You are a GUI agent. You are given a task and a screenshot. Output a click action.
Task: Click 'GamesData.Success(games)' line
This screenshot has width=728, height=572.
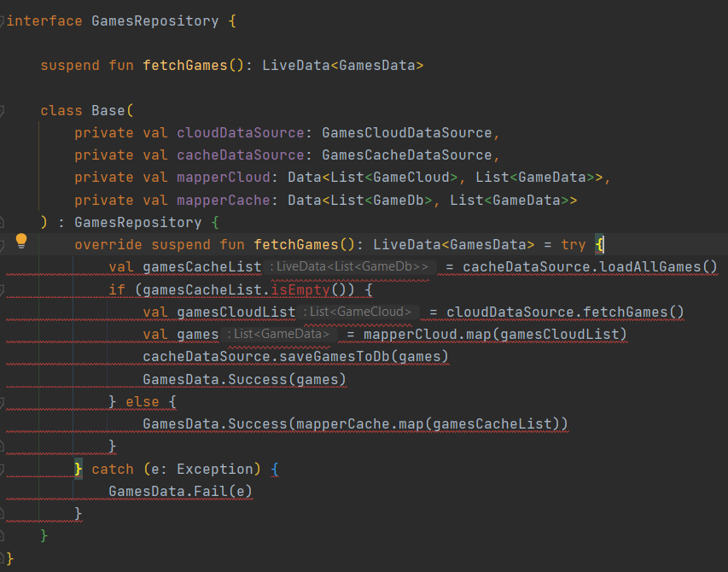[245, 379]
